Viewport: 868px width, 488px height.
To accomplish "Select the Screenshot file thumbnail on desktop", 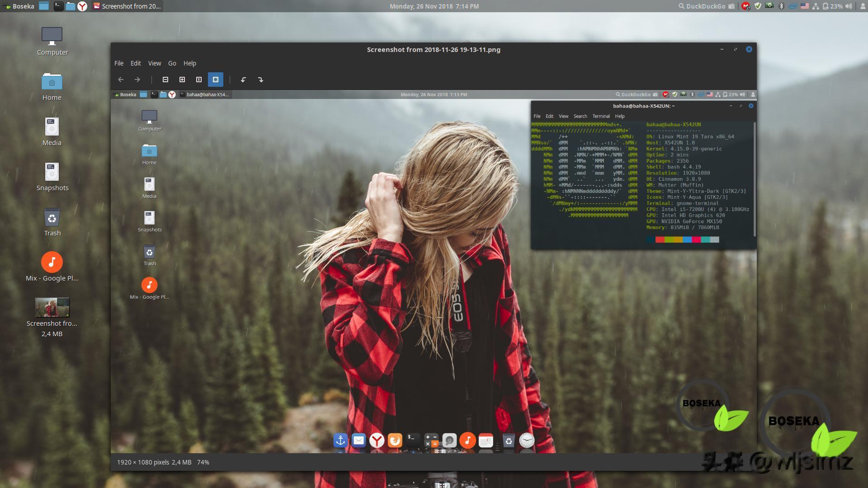I will coord(52,308).
